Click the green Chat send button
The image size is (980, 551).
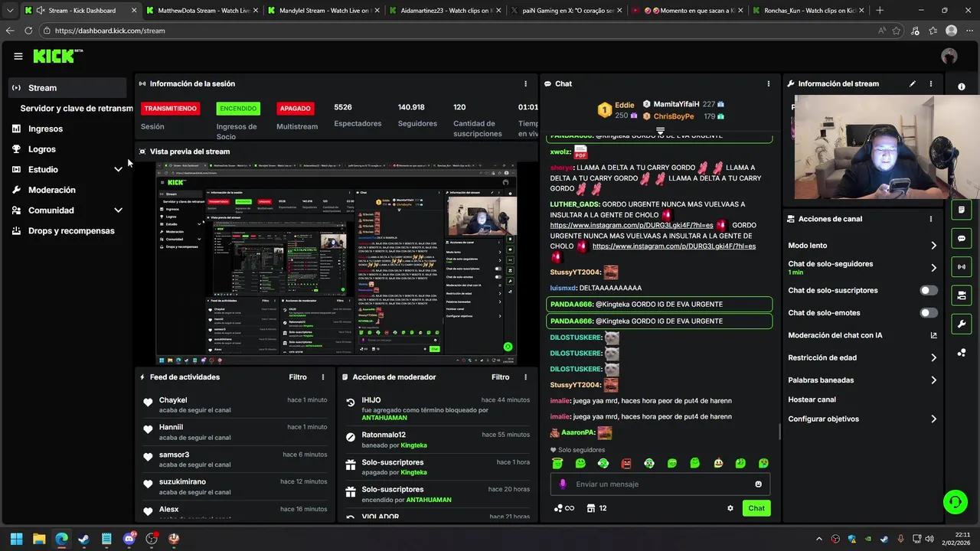(x=756, y=508)
